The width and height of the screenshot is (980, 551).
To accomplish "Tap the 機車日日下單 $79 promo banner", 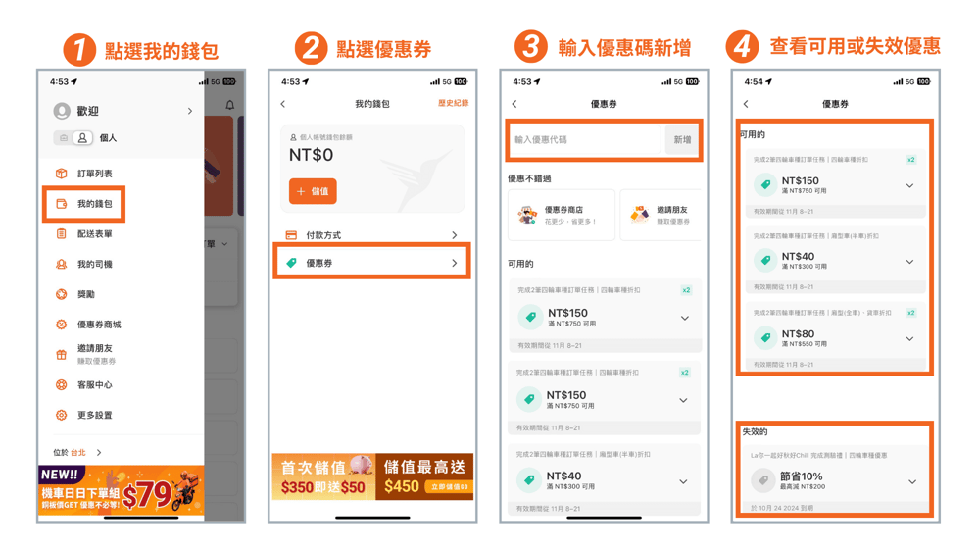I will click(x=122, y=490).
